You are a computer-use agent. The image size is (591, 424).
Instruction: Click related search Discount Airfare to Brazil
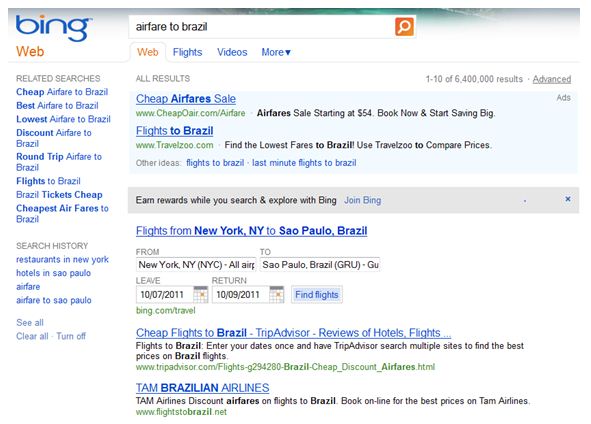tap(54, 138)
